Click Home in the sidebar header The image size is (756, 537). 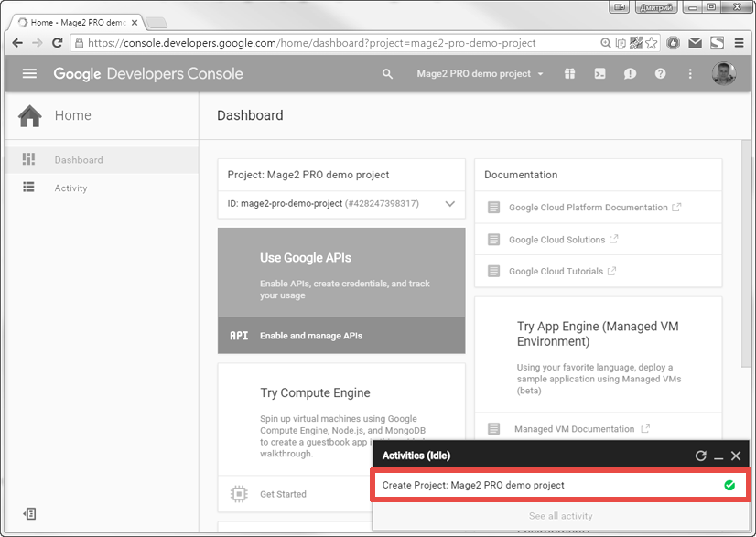[x=73, y=115]
